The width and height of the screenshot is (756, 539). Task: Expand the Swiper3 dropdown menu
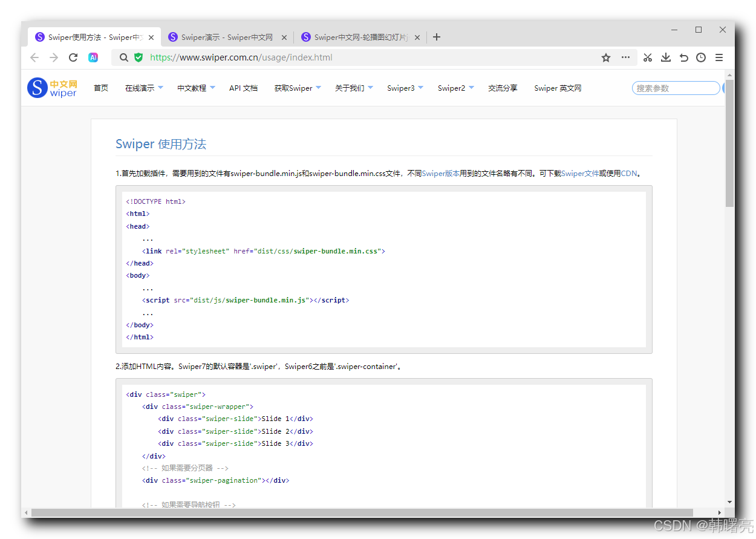pyautogui.click(x=405, y=88)
